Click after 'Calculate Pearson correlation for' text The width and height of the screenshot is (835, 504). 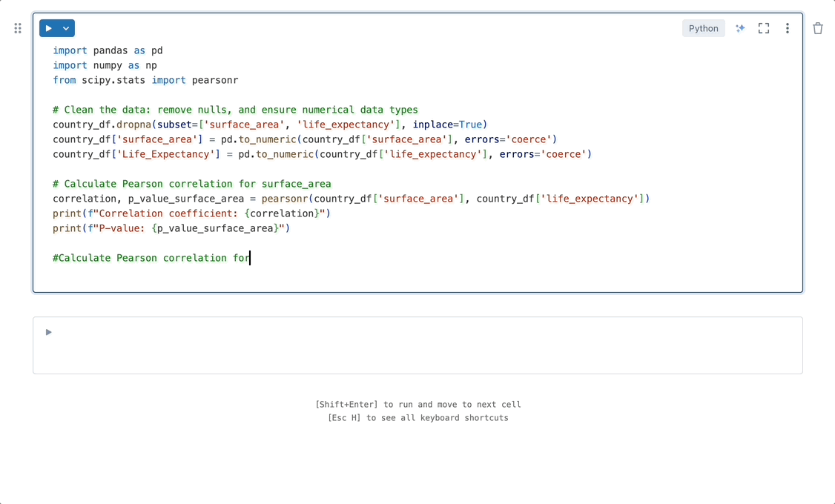pos(250,258)
